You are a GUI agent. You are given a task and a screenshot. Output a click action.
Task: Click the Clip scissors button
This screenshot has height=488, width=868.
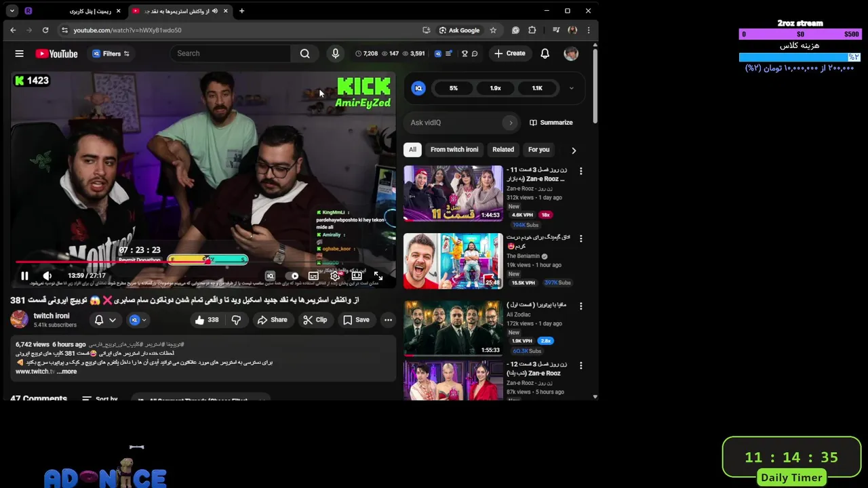click(x=315, y=320)
